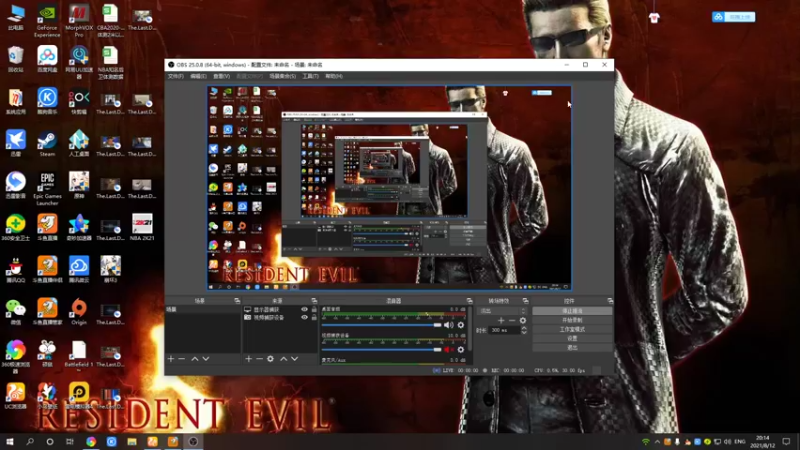This screenshot has height=450, width=800.
Task: Open the 工具(T) menu
Action: 310,76
